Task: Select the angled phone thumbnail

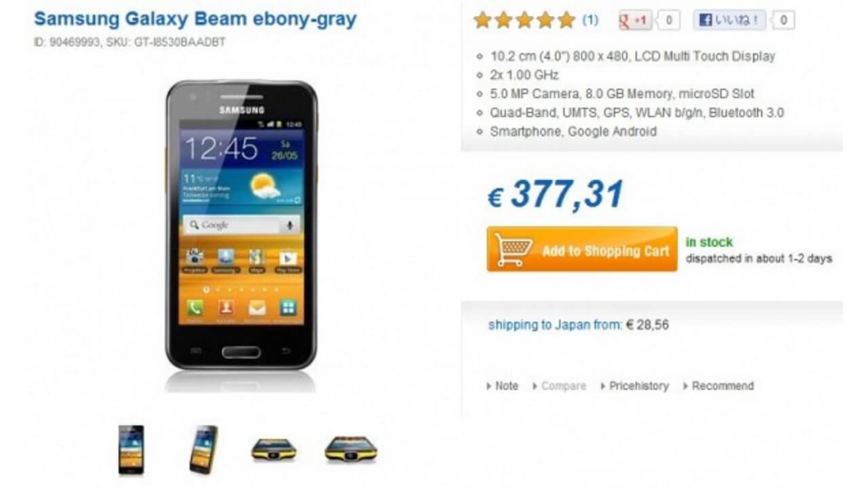Action: point(203,449)
